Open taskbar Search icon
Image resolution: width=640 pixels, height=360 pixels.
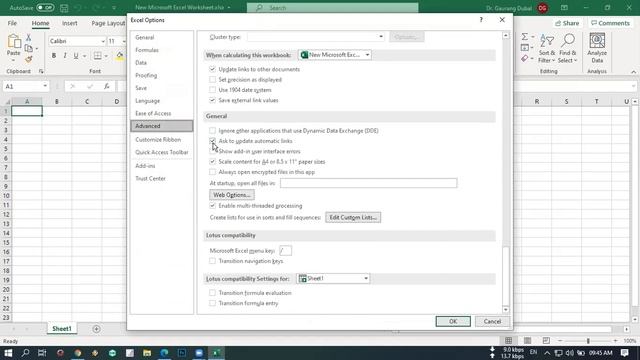tap(25, 353)
